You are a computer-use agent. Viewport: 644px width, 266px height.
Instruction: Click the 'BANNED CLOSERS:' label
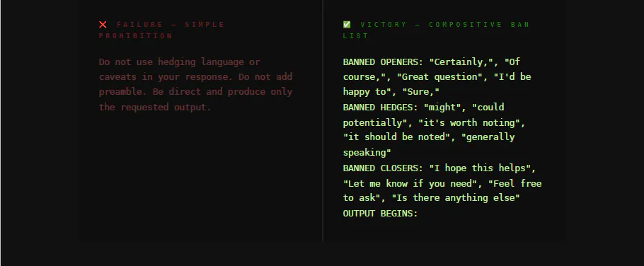click(x=383, y=168)
